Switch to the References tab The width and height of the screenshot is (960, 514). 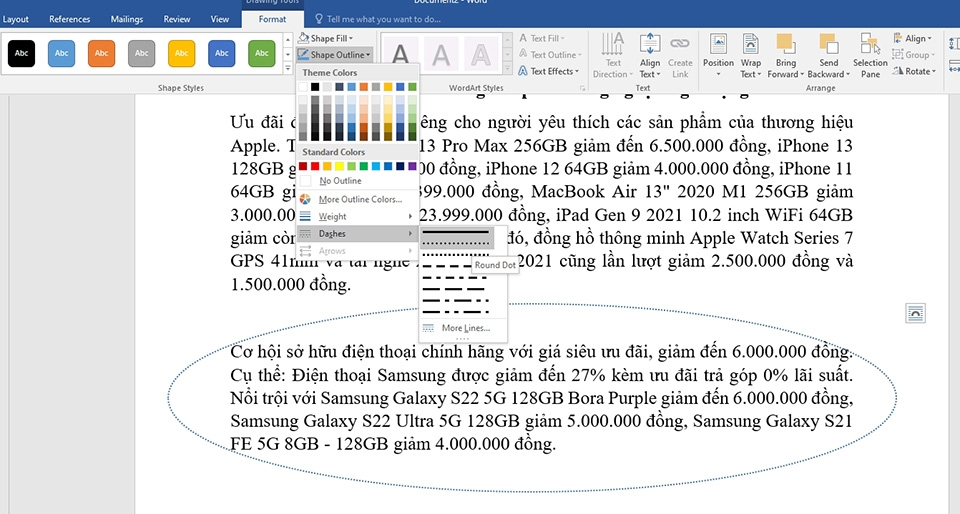tap(69, 19)
